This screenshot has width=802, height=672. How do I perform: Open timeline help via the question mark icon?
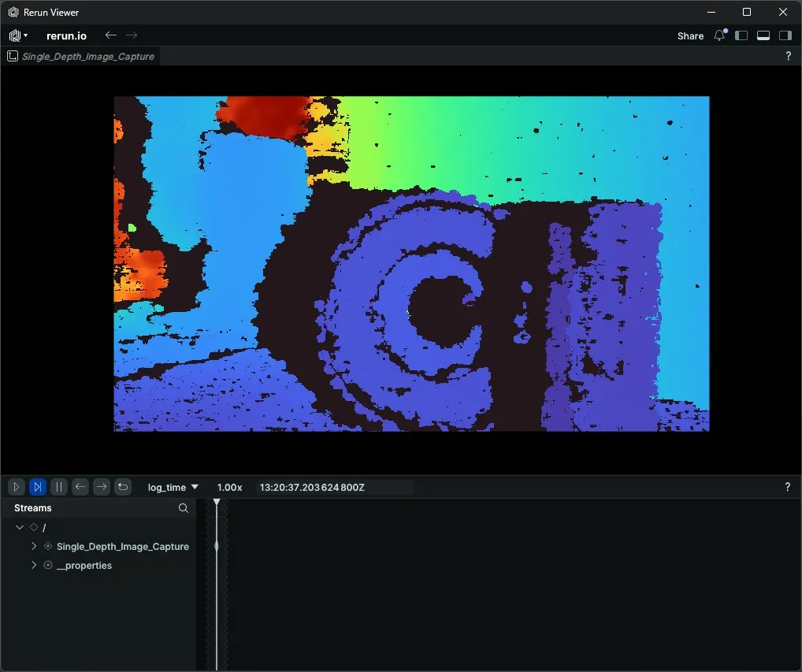coord(787,487)
